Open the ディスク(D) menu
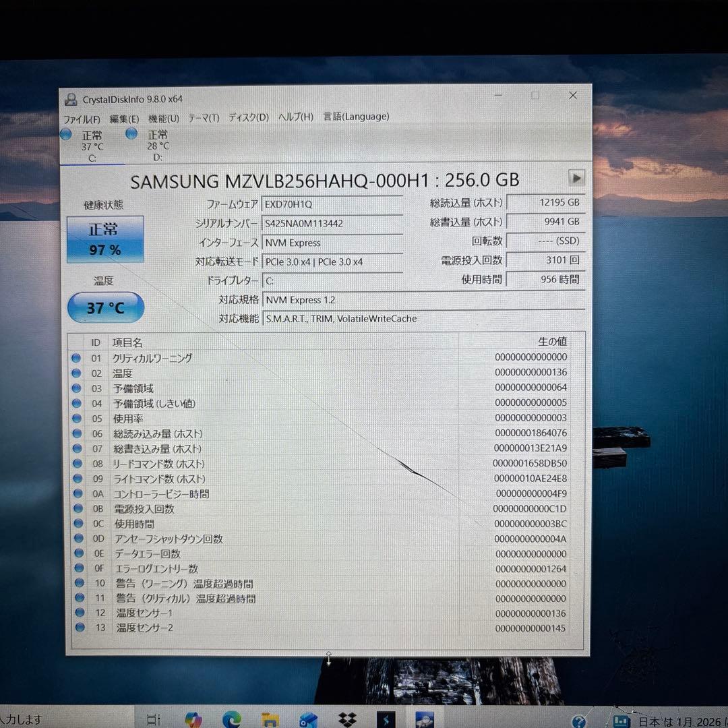 pos(248,117)
